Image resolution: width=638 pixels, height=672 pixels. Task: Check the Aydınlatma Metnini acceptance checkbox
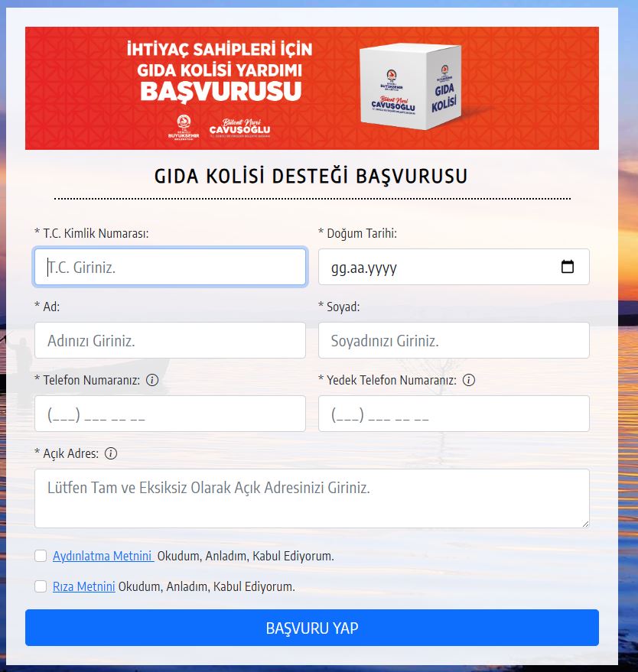pyautogui.click(x=41, y=556)
